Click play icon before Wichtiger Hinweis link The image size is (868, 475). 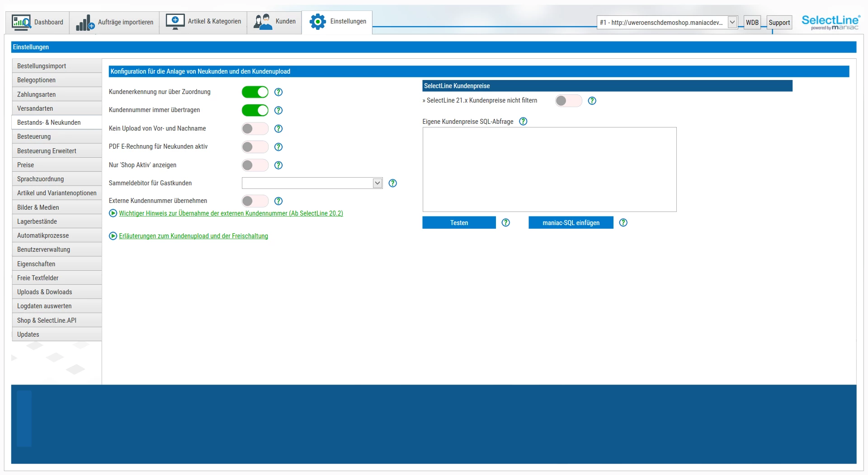click(113, 213)
